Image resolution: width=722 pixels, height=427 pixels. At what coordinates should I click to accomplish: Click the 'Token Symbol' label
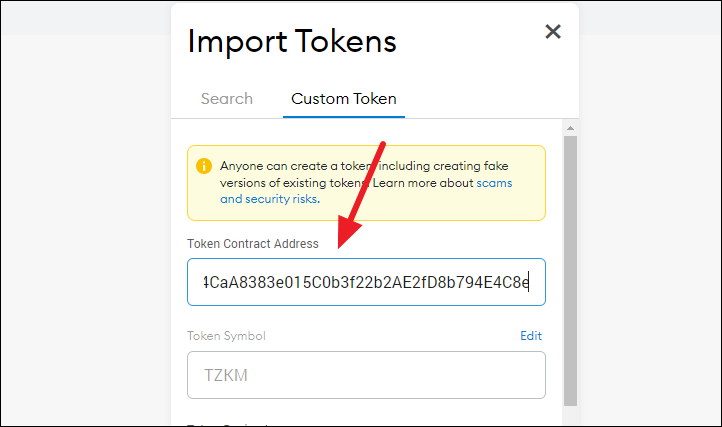pyautogui.click(x=226, y=336)
